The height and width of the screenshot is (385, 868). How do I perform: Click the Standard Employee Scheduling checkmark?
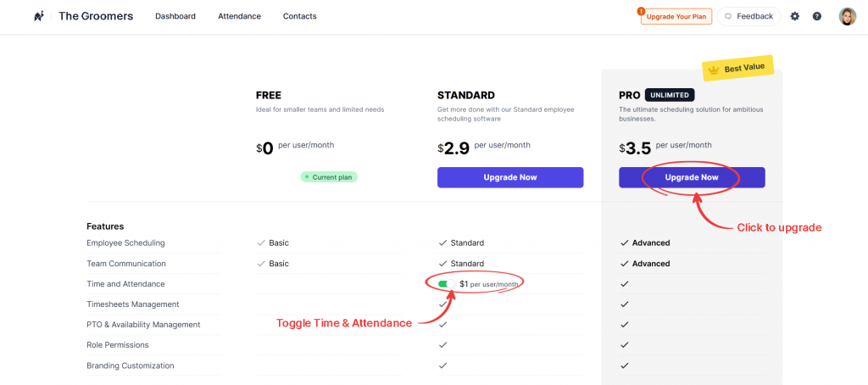[442, 243]
